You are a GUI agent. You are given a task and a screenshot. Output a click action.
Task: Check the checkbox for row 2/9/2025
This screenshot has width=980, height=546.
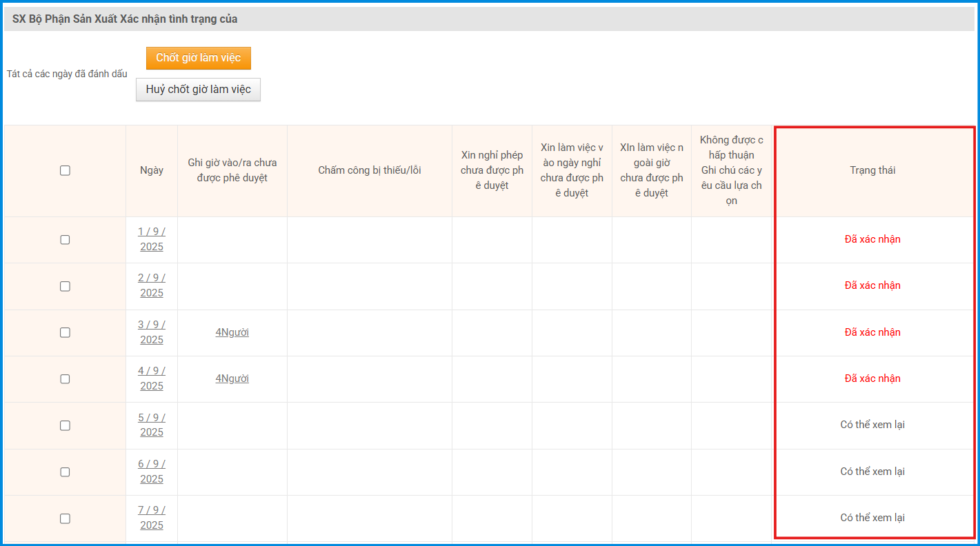pos(65,286)
